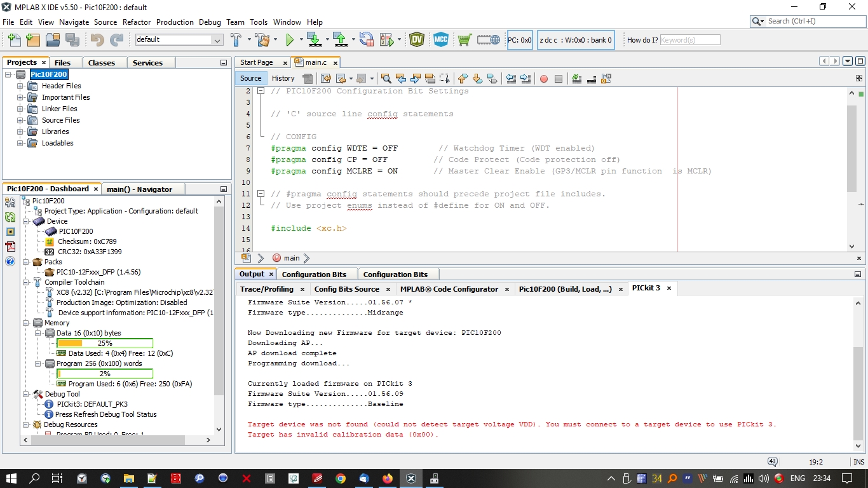868x488 pixels.
Task: Click the Undo arrow in main toolbar
Action: click(97, 40)
